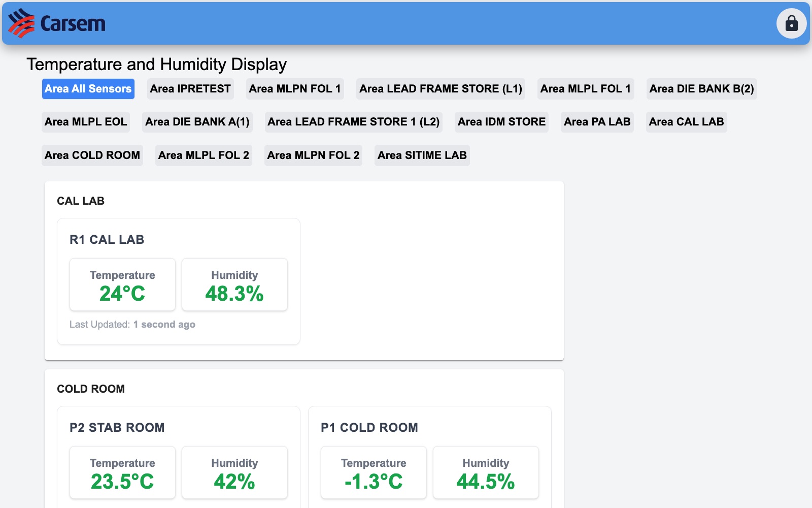Open Area MLPL FOL 1 tab
812x508 pixels.
coord(586,89)
